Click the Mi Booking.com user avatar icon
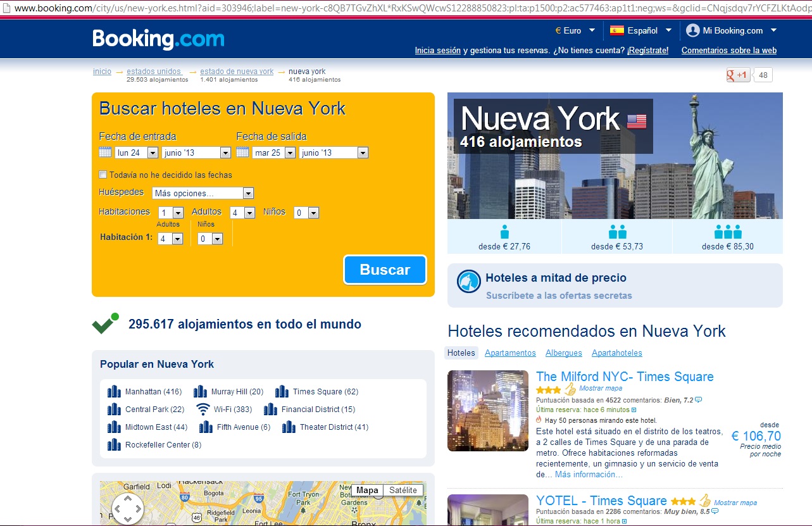The width and height of the screenshot is (812, 526). [692, 30]
